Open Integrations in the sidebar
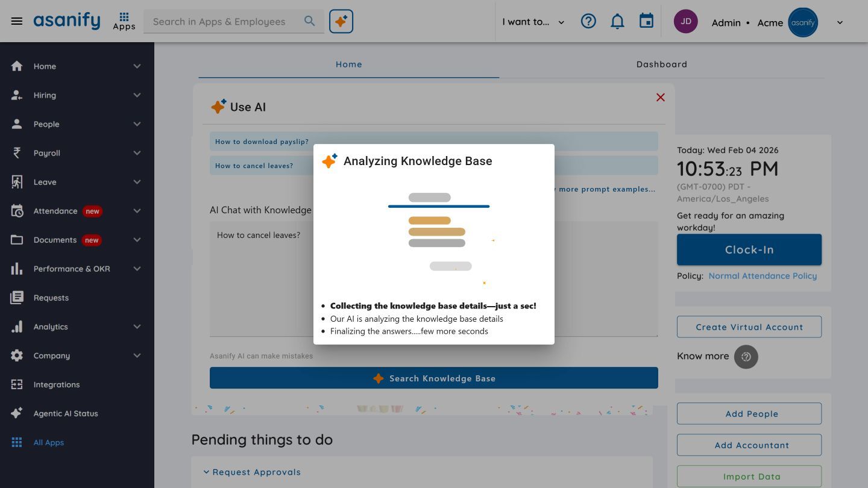 tap(57, 384)
